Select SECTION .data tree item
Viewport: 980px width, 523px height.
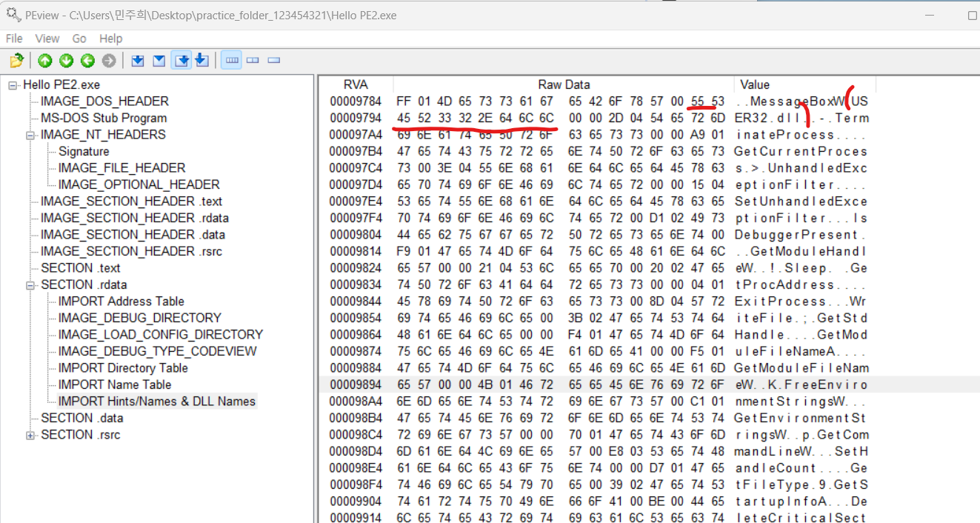click(81, 418)
